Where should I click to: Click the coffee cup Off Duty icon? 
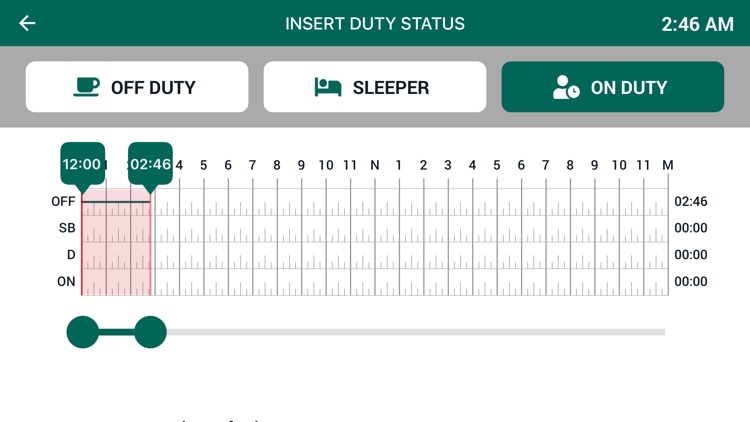87,87
